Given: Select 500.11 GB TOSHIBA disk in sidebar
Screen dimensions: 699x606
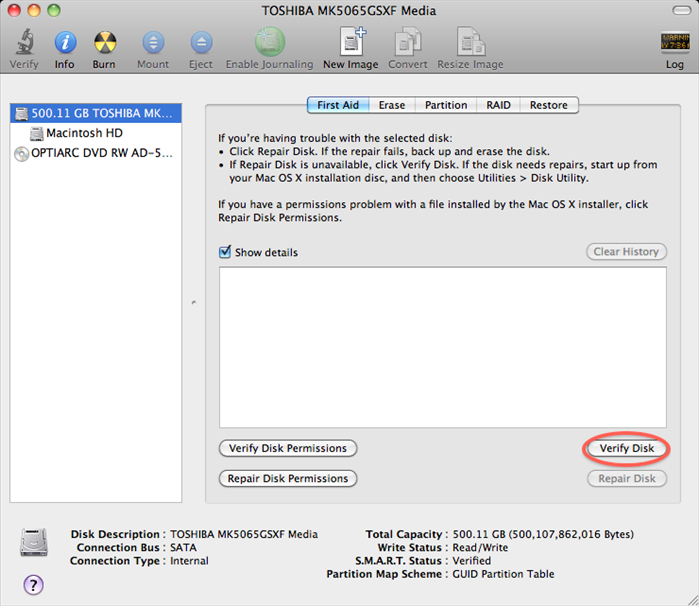Looking at the screenshot, I should point(95,113).
